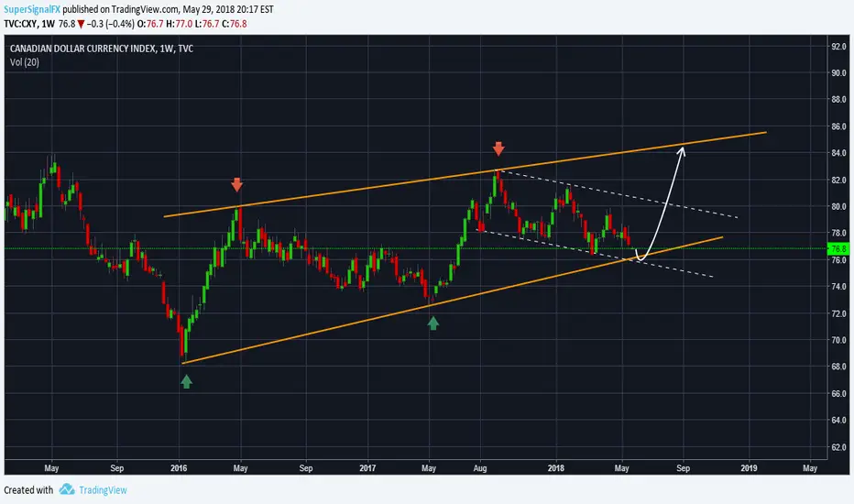This screenshot has height=504, width=854.
Task: Click the 2019 time axis label
Action: [x=749, y=468]
